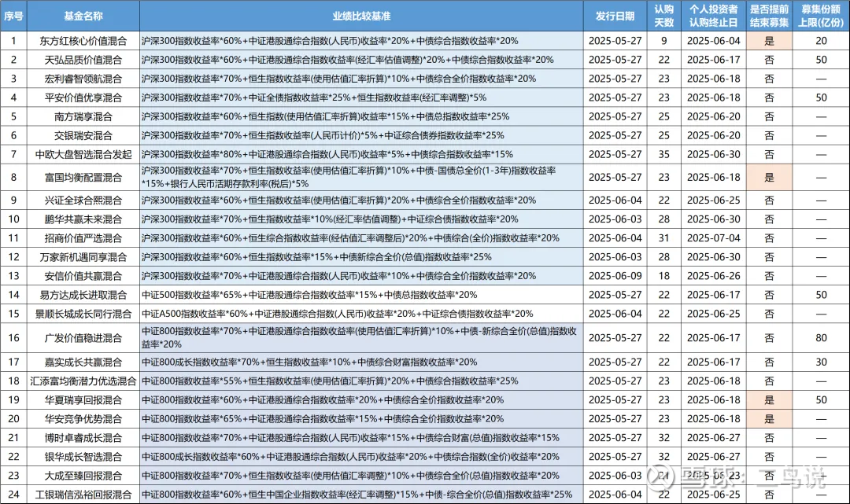Image resolution: width=850 pixels, height=504 pixels.
Task: Select the fund name 万家新机遇同享混合
Action: (83, 257)
